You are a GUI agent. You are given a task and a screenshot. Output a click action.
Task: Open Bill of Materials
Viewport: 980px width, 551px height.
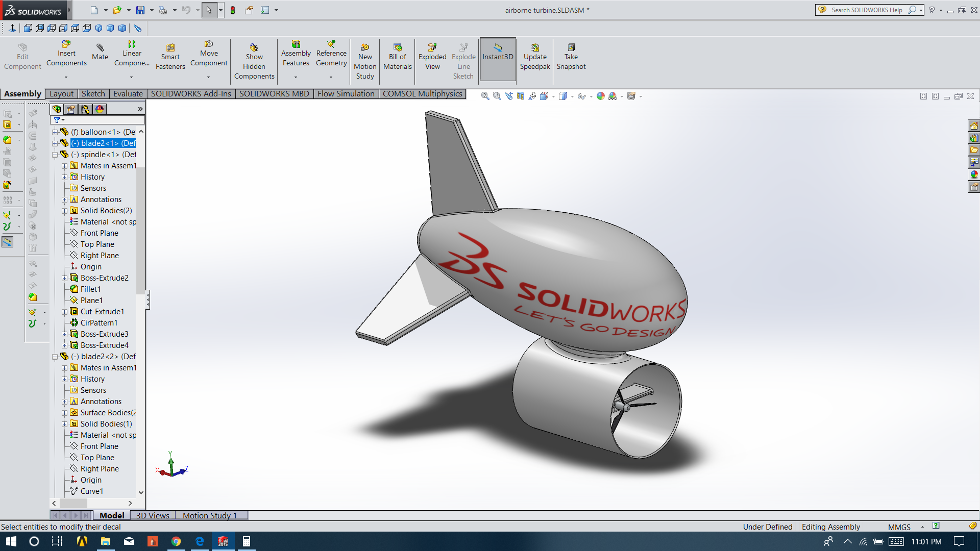pos(398,57)
